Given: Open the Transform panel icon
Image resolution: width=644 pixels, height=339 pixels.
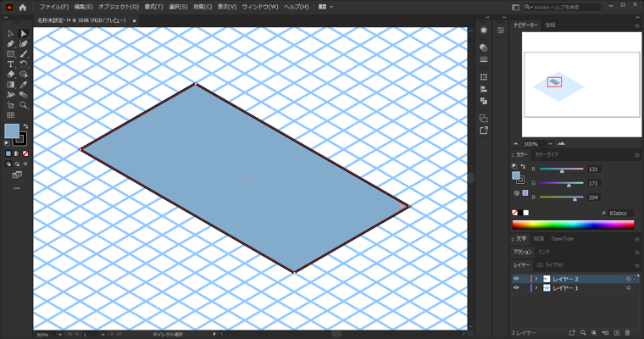Looking at the screenshot, I should 483,77.
